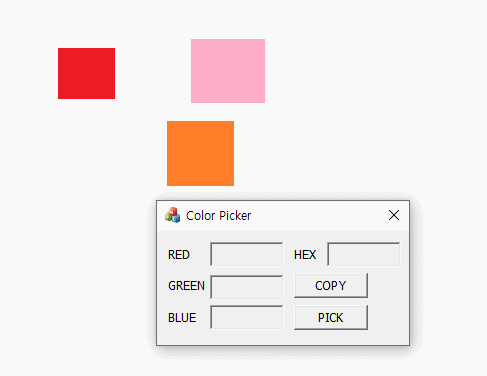Focus the GREEN value field
Image resolution: width=487 pixels, height=376 pixels.
pyautogui.click(x=247, y=287)
